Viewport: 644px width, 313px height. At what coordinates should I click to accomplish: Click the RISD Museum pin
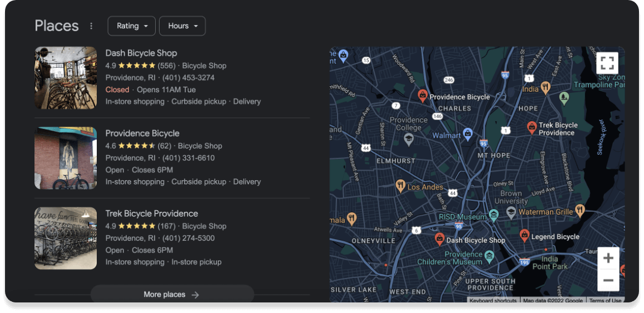point(494,215)
